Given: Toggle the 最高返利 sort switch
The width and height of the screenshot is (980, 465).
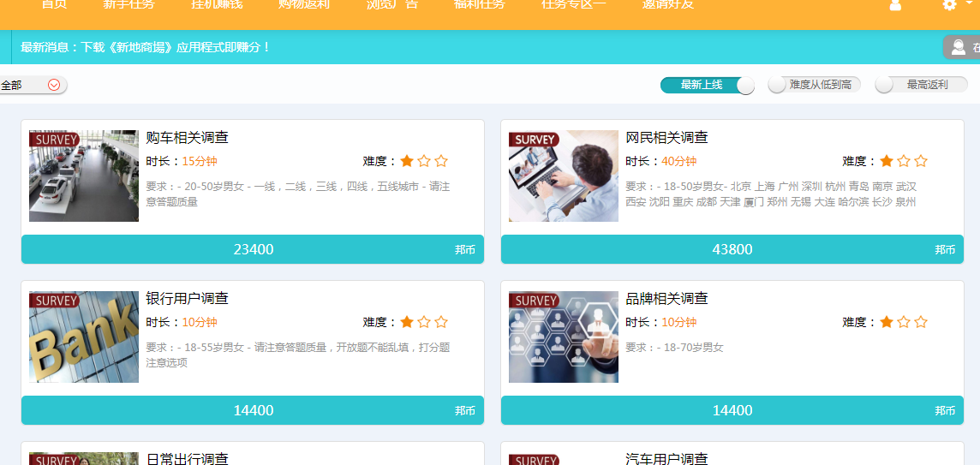Looking at the screenshot, I should (x=921, y=85).
